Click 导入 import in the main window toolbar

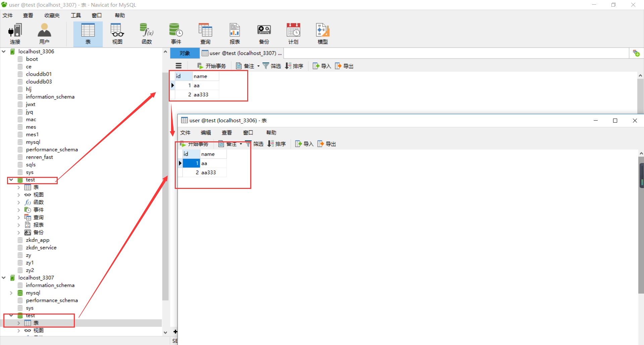[322, 66]
